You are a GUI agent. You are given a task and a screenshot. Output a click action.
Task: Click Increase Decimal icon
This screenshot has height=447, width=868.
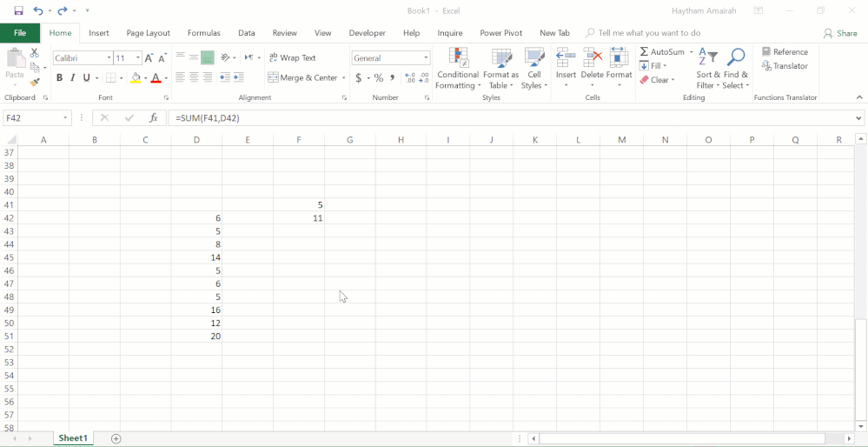tap(410, 78)
